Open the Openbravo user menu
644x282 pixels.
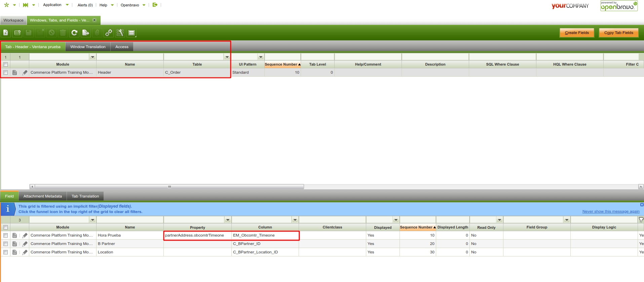click(133, 5)
